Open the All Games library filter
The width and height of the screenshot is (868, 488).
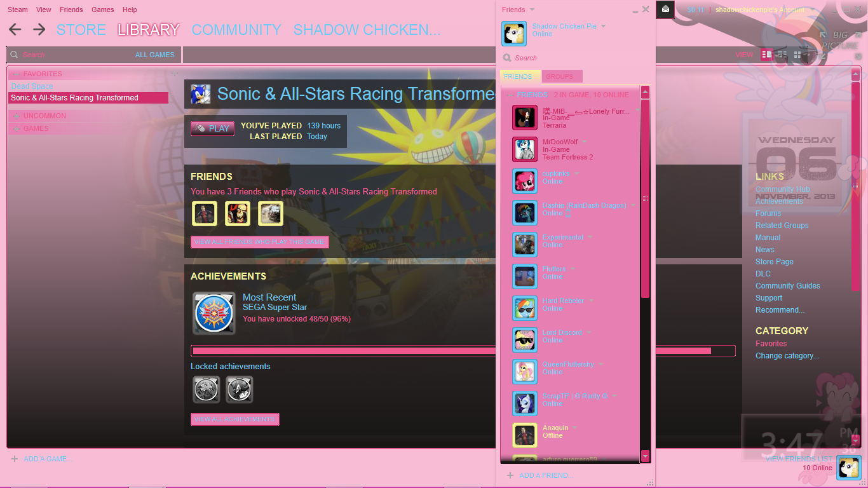155,55
